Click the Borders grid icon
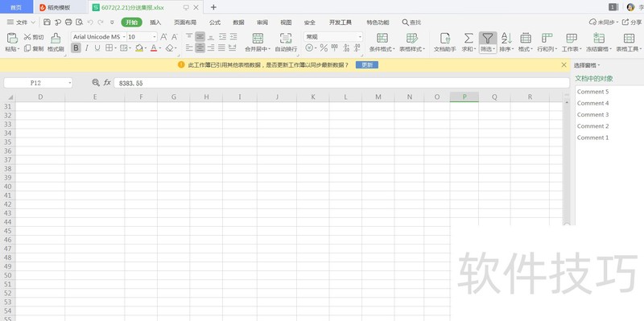 (109, 48)
